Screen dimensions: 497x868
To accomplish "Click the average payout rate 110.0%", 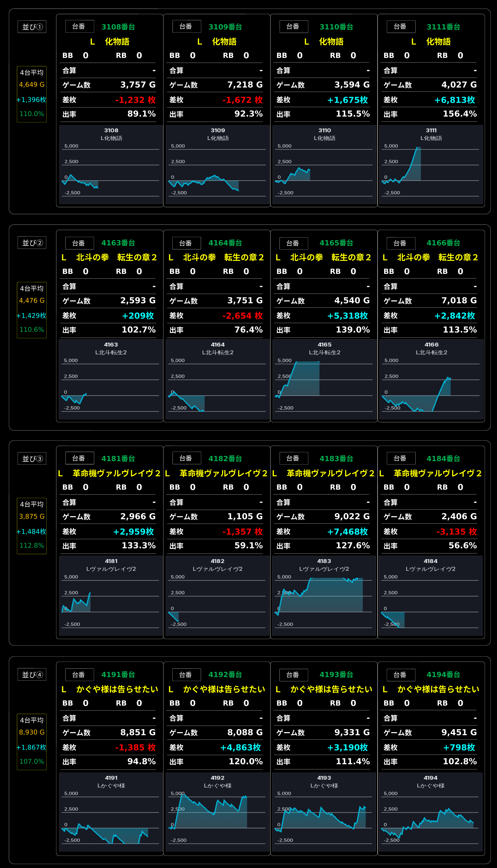I will [x=32, y=114].
